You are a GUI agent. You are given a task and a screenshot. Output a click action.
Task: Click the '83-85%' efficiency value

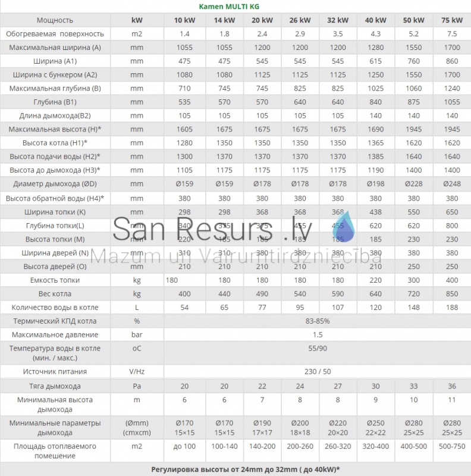pos(318,321)
